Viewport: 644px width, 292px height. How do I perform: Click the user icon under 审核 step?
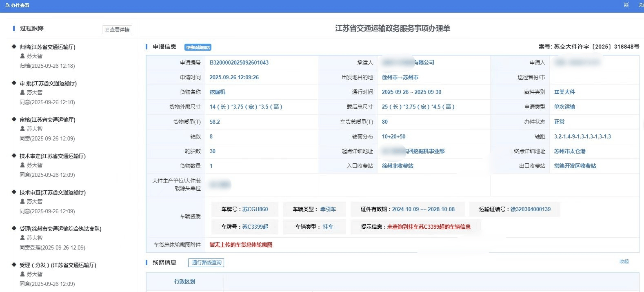[x=22, y=129]
